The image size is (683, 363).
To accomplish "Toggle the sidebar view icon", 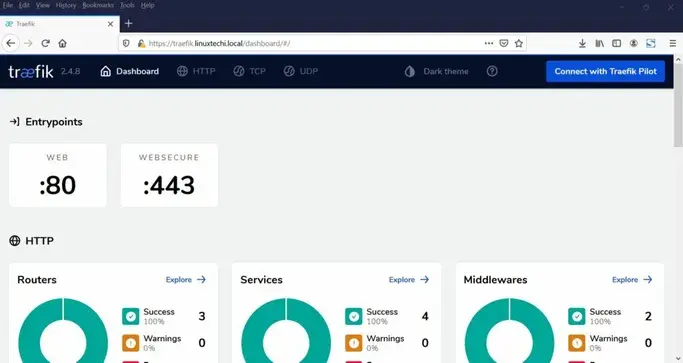I will point(616,43).
